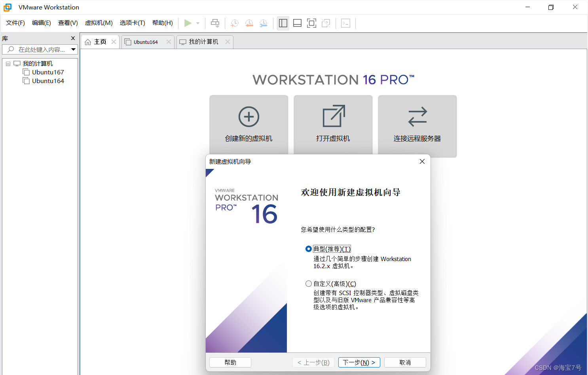Click the 下一步(N) button

tap(359, 362)
